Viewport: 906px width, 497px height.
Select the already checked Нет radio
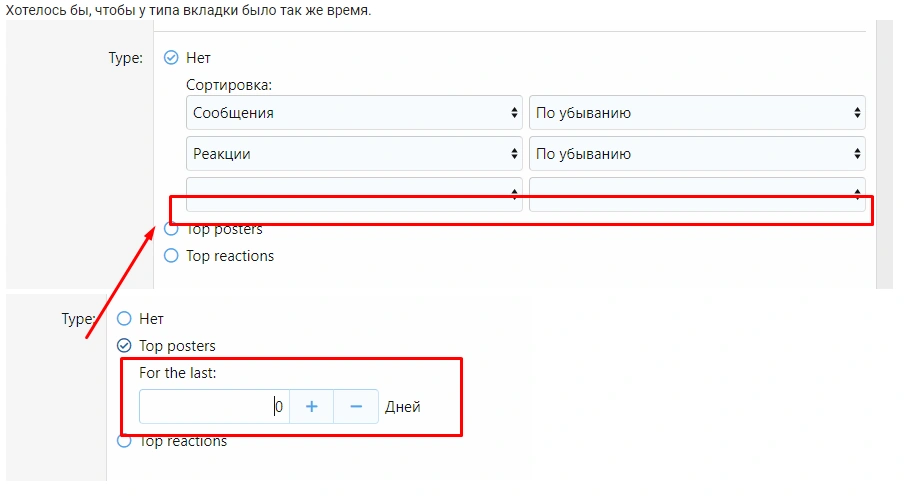(171, 58)
